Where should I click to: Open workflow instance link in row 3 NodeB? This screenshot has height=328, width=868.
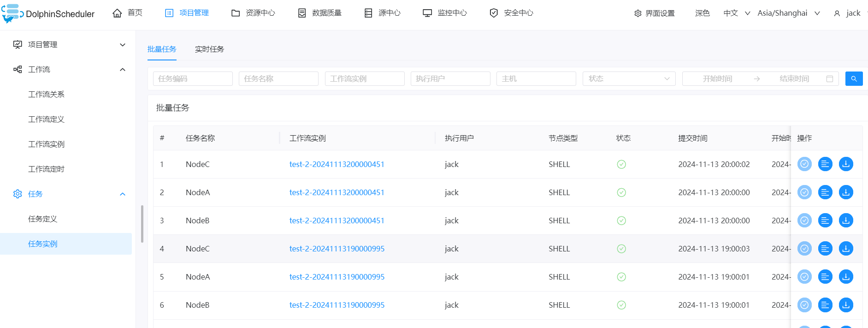337,221
